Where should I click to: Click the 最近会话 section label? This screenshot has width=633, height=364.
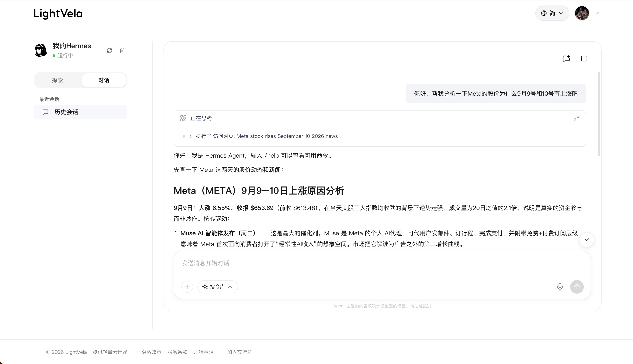(x=49, y=99)
